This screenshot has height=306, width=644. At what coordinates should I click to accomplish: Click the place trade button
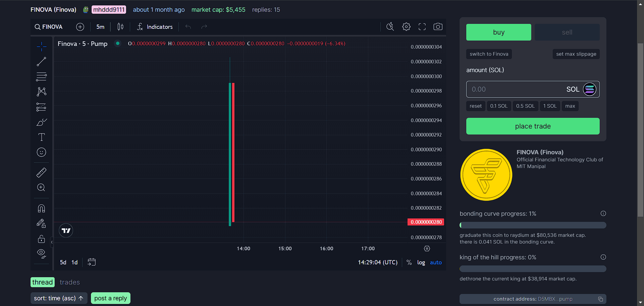[x=533, y=126]
